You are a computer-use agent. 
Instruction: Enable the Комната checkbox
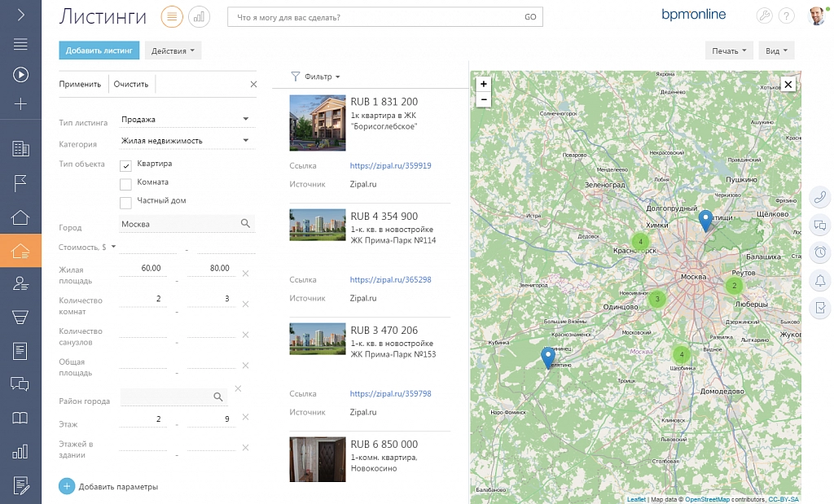pyautogui.click(x=126, y=183)
